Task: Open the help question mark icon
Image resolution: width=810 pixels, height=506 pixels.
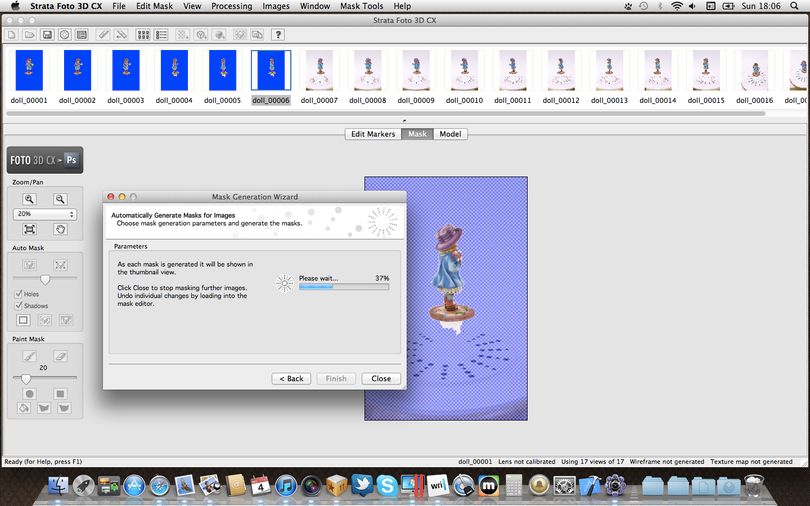Action: tap(278, 35)
